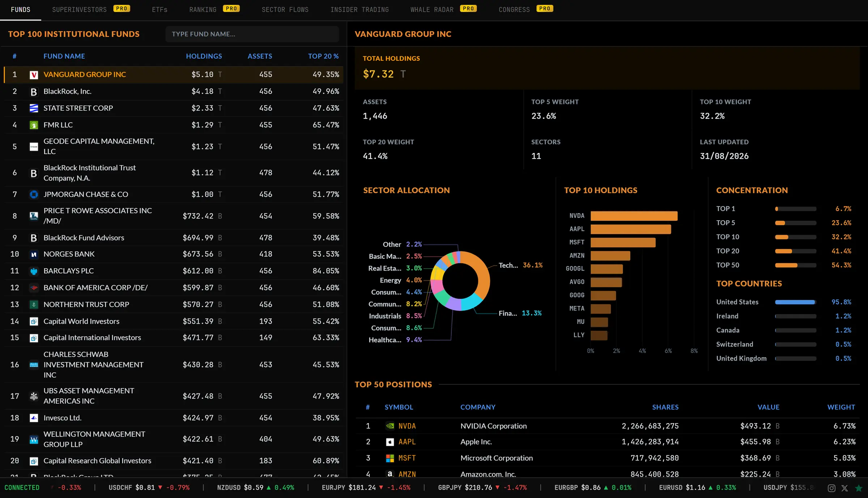Click the State Street Corp logo icon
This screenshot has width=868, height=498.
pyautogui.click(x=34, y=108)
